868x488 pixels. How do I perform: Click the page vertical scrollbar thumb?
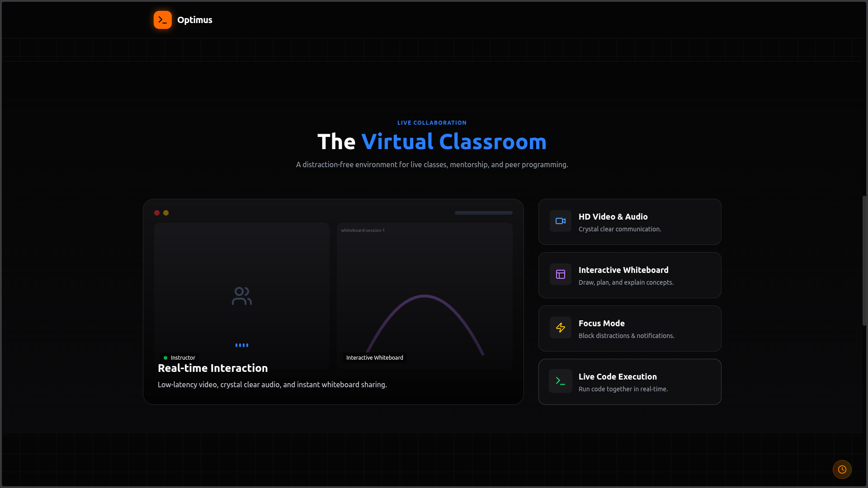coord(864,261)
